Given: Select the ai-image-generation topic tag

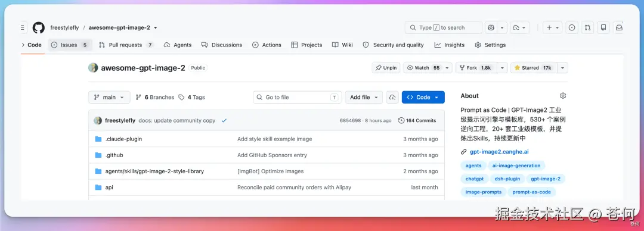Looking at the screenshot, I should pos(516,166).
